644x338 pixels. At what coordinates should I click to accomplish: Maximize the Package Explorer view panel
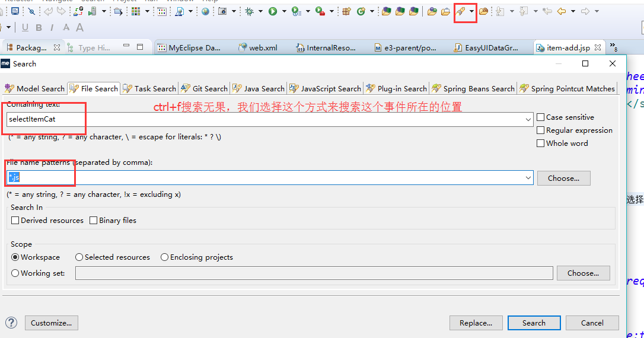coord(140,47)
